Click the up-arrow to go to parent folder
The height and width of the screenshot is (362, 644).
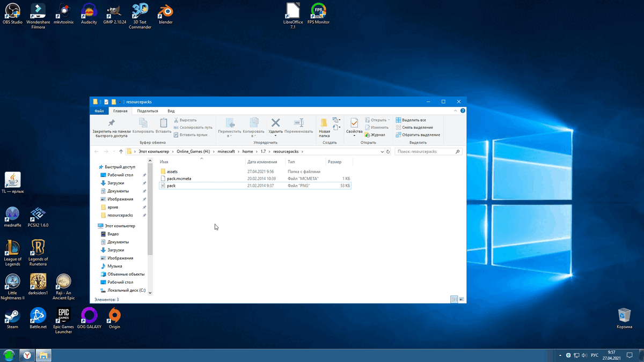(x=121, y=152)
